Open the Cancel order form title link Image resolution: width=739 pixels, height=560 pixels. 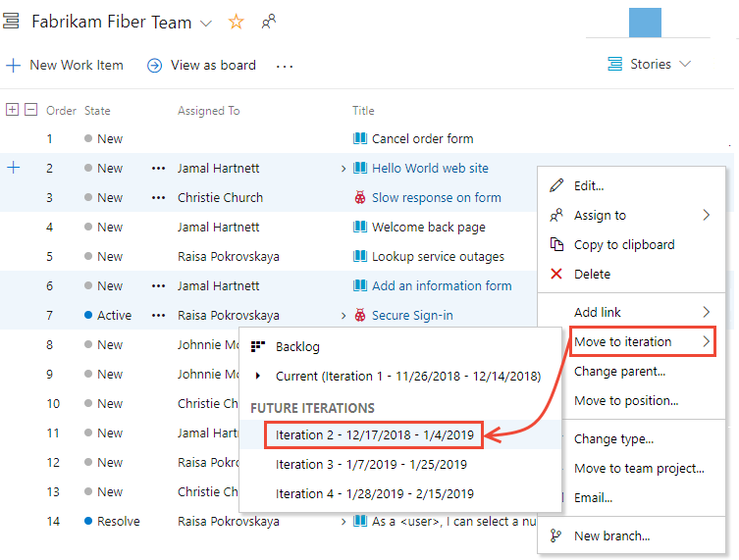click(422, 139)
